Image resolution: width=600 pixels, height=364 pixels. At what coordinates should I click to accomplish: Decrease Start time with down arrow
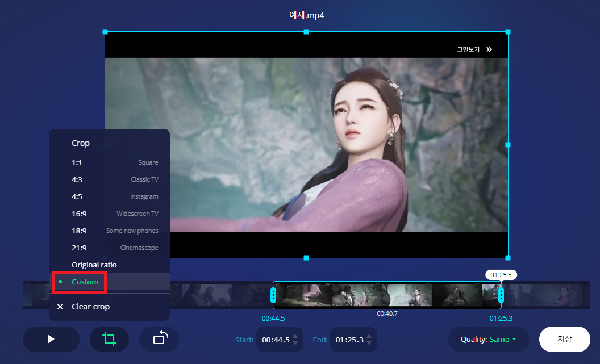295,343
